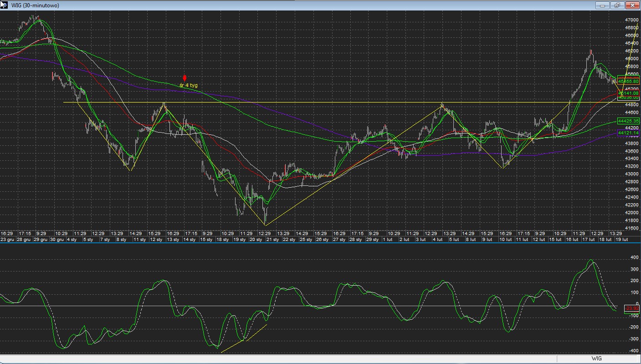Select the yellow divergence trendline on oscillator
The width and height of the screenshot is (641, 364).
(244, 339)
